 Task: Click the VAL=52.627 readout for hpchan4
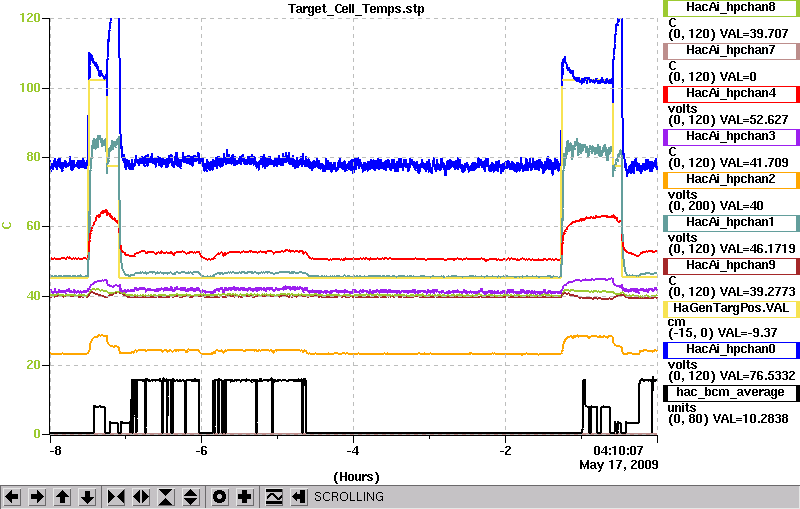(x=754, y=120)
